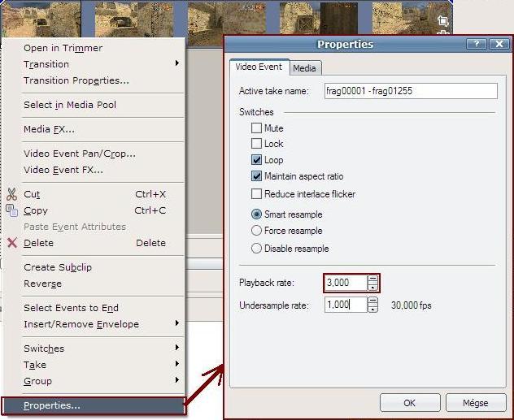
Task: Check Reduce interlace flicker option
Action: (257, 194)
